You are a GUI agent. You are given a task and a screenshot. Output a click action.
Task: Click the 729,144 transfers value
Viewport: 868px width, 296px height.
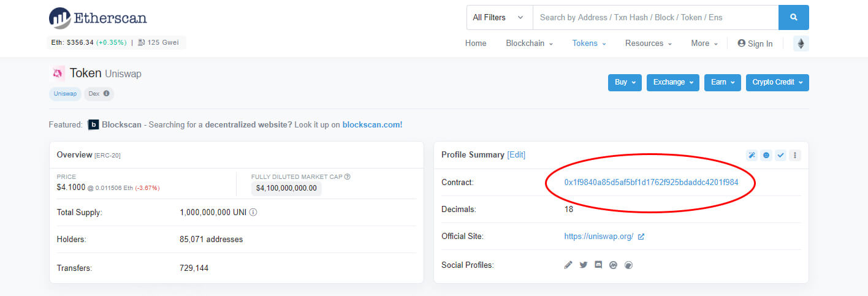click(x=194, y=268)
